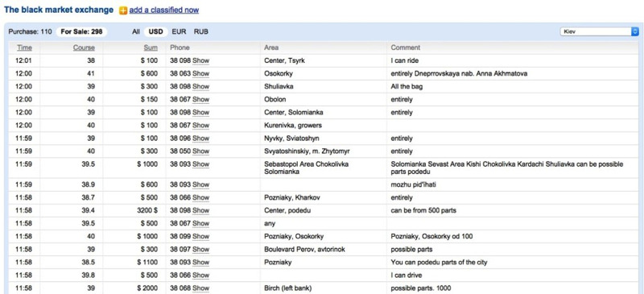The width and height of the screenshot is (644, 294).
Task: Show phone for Nyvky, Sviatoshyn listing
Action: [200, 139]
